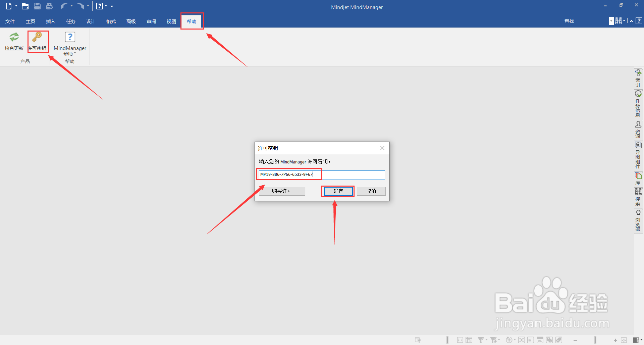Click the Redo arrow icon
The width and height of the screenshot is (644, 345).
80,6
